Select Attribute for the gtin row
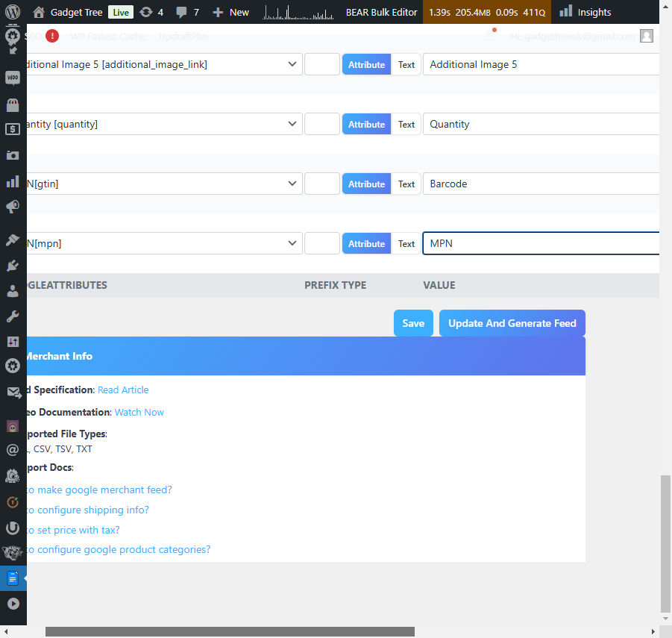 coord(366,184)
